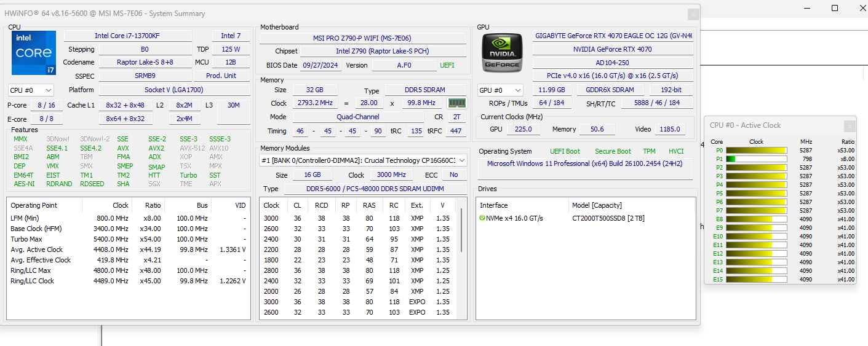
Task: Maximize the background window
Action: 835,8
